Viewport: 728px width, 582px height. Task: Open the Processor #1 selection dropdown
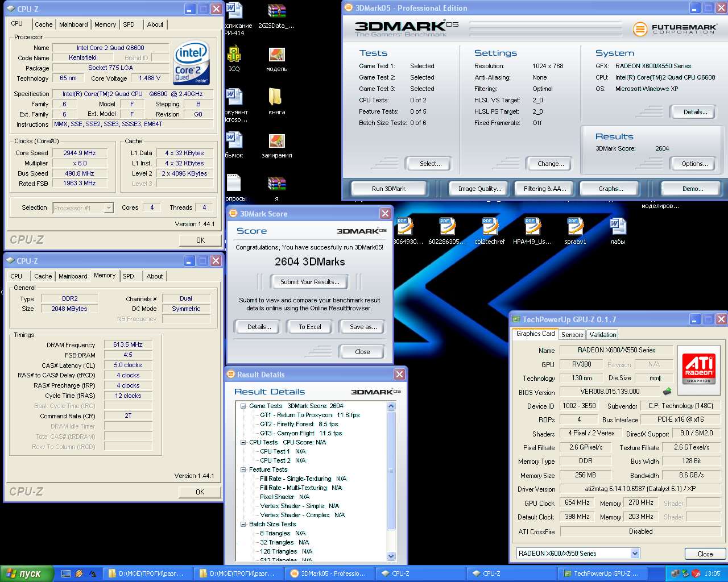[x=109, y=208]
